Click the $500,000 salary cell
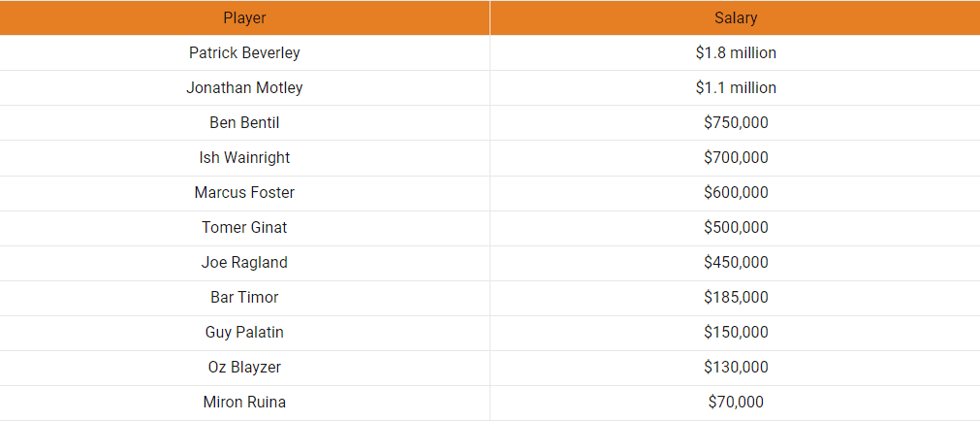The height and width of the screenshot is (421, 980). tap(736, 227)
